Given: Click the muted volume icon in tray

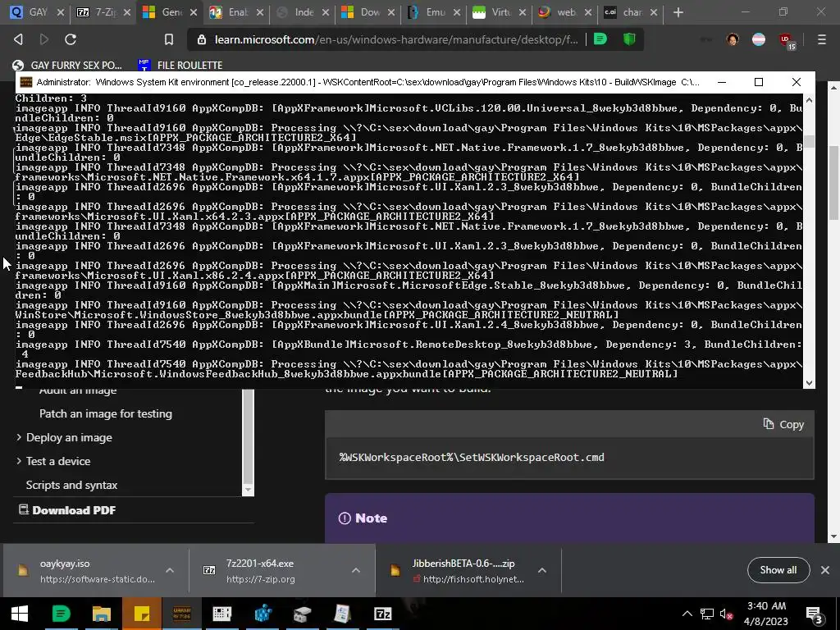Looking at the screenshot, I should tap(727, 614).
